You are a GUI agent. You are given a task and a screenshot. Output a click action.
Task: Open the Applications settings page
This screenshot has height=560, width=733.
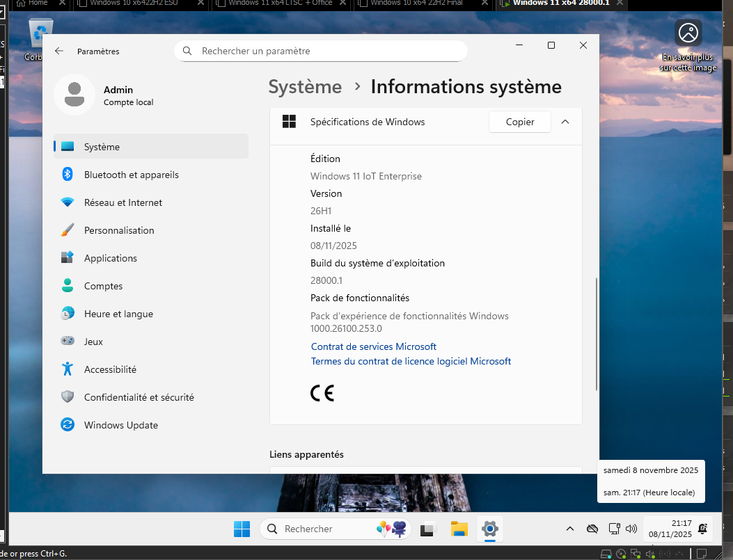[110, 258]
